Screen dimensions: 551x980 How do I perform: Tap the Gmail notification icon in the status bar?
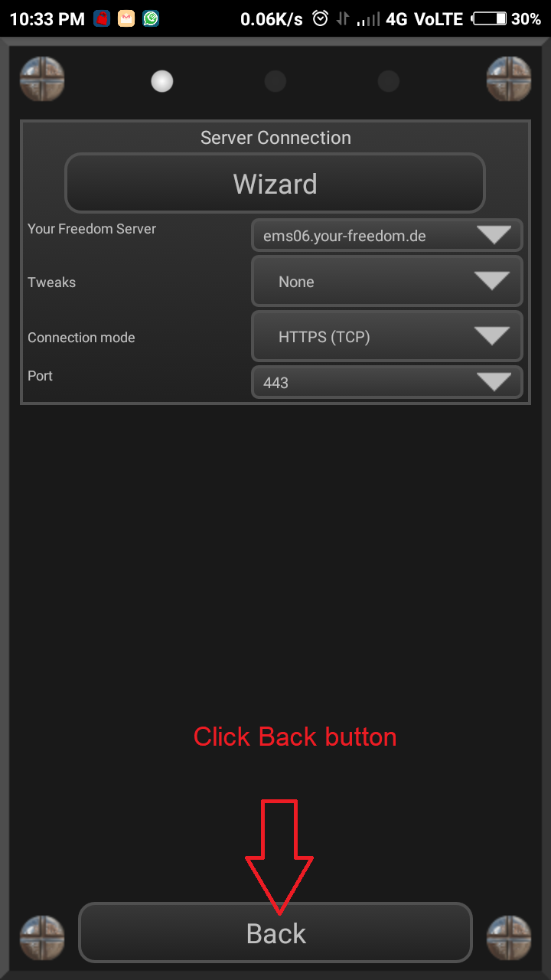click(x=126, y=18)
